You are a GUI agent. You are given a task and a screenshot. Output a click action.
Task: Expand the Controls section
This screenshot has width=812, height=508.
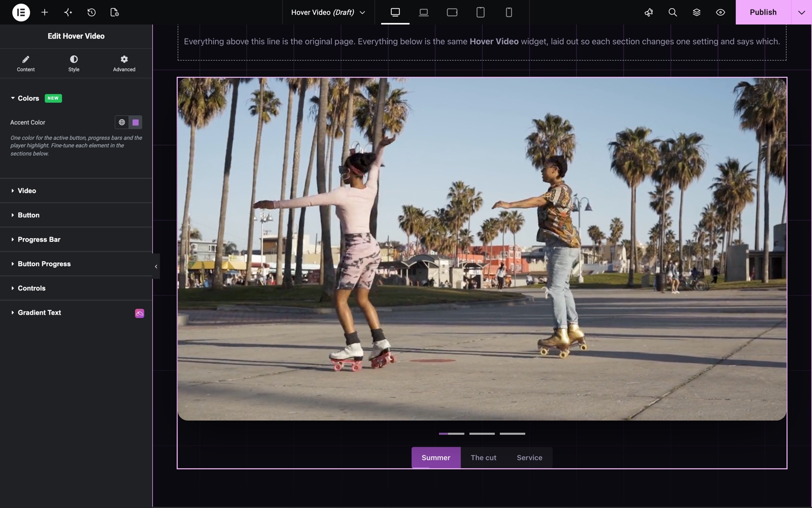(76, 288)
